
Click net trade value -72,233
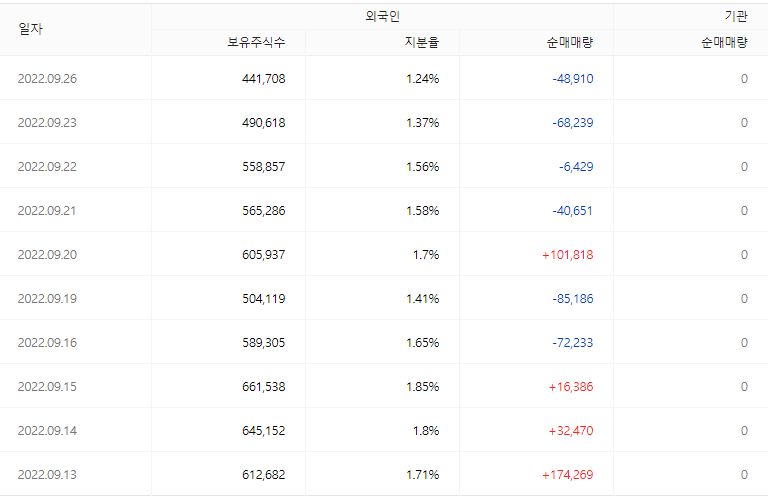573,342
